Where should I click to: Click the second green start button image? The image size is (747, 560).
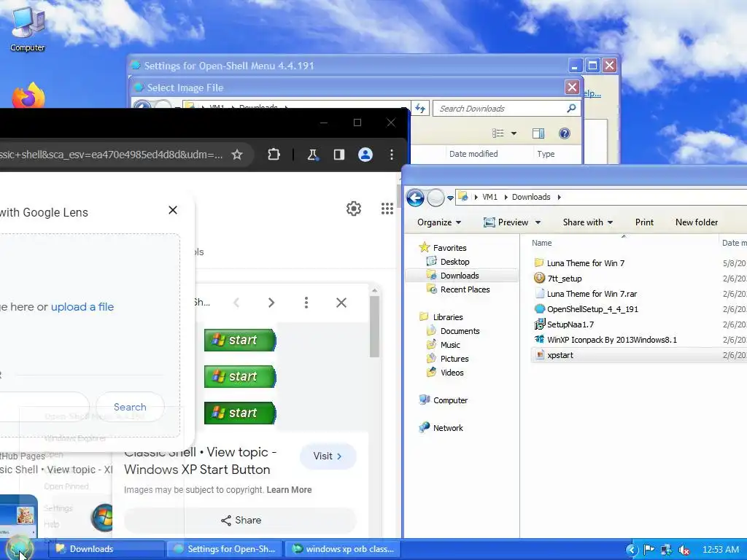click(240, 377)
